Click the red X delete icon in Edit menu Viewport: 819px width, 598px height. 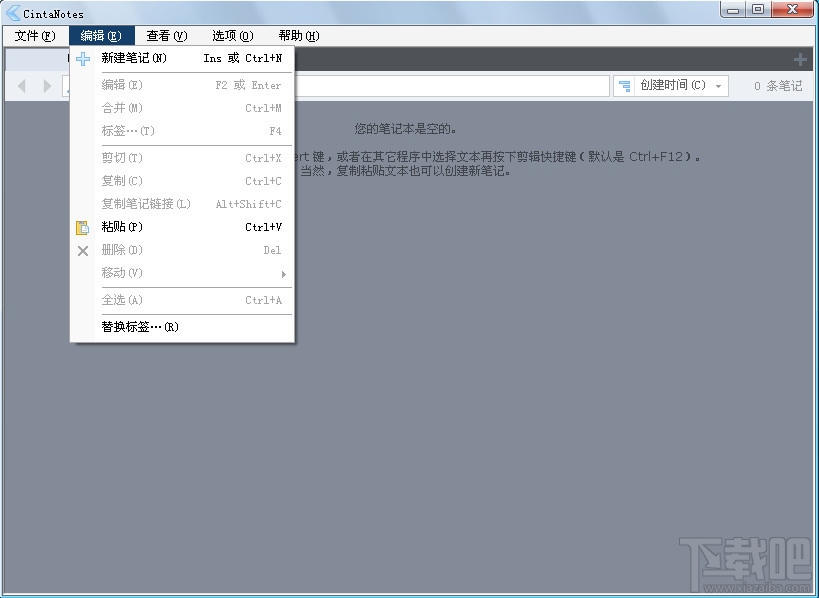(x=83, y=250)
